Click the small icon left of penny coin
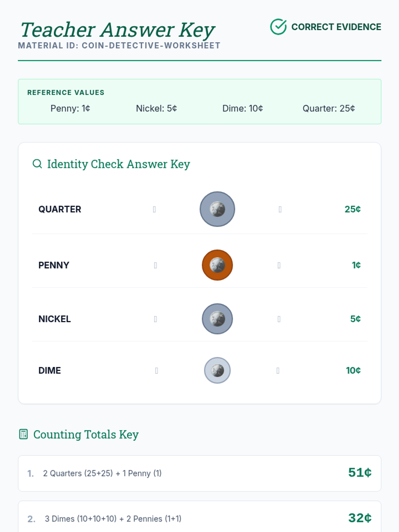 pos(155,265)
